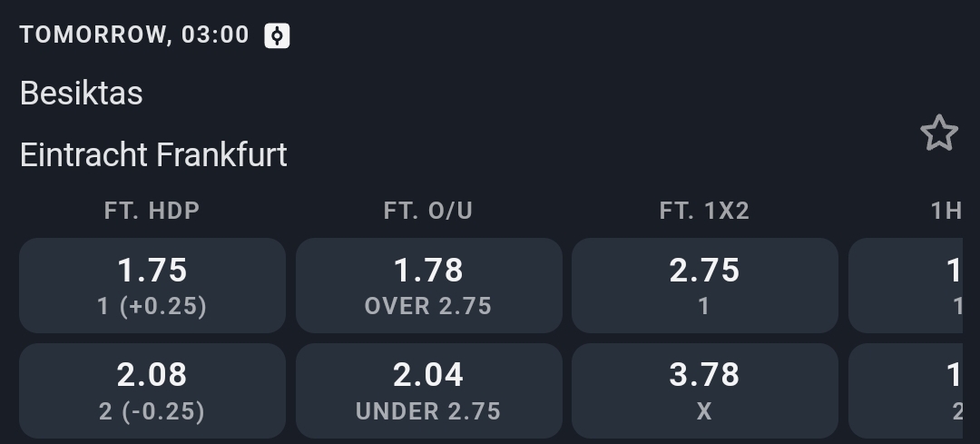This screenshot has height=444, width=980.
Task: Bet OVER 2.75 goals at 1.78
Action: [428, 285]
